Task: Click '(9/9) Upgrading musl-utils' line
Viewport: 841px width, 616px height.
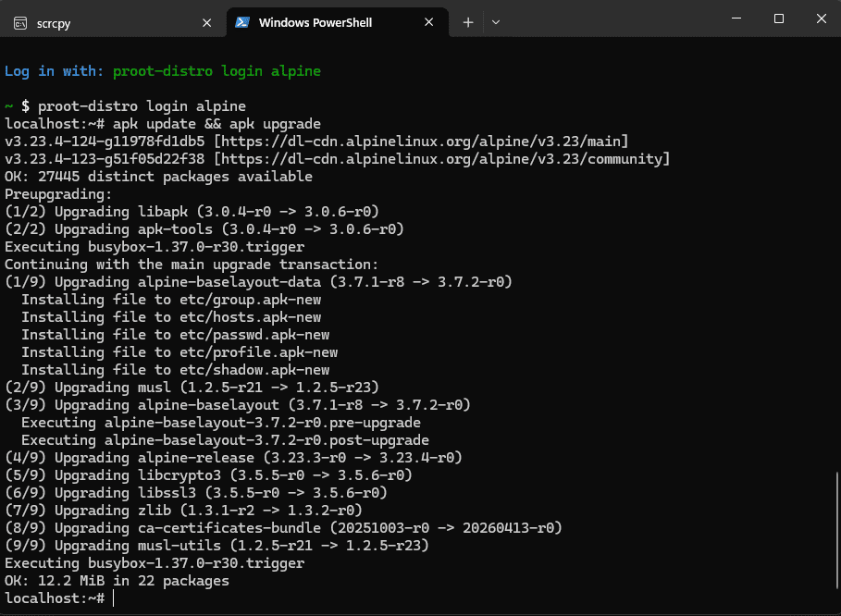Action: click(x=216, y=546)
